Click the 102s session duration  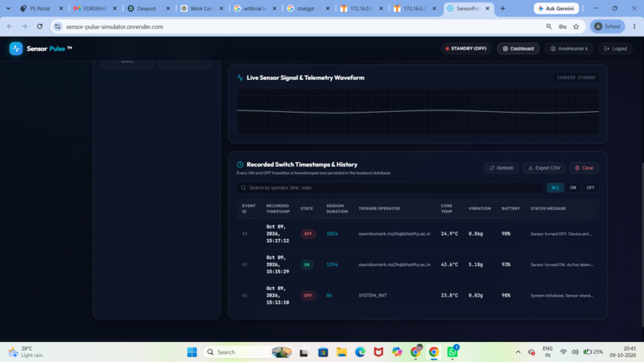click(x=332, y=233)
